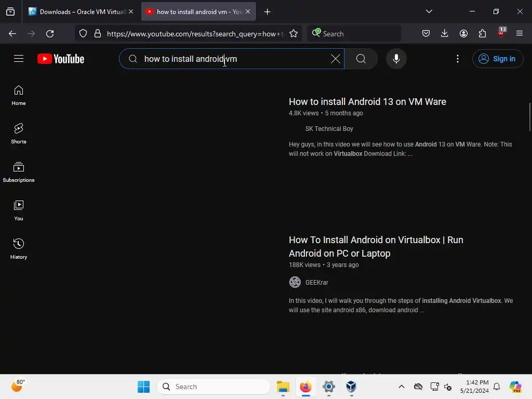The image size is (532, 399).
Task: Open History in YouTube sidebar
Action: coord(19,249)
